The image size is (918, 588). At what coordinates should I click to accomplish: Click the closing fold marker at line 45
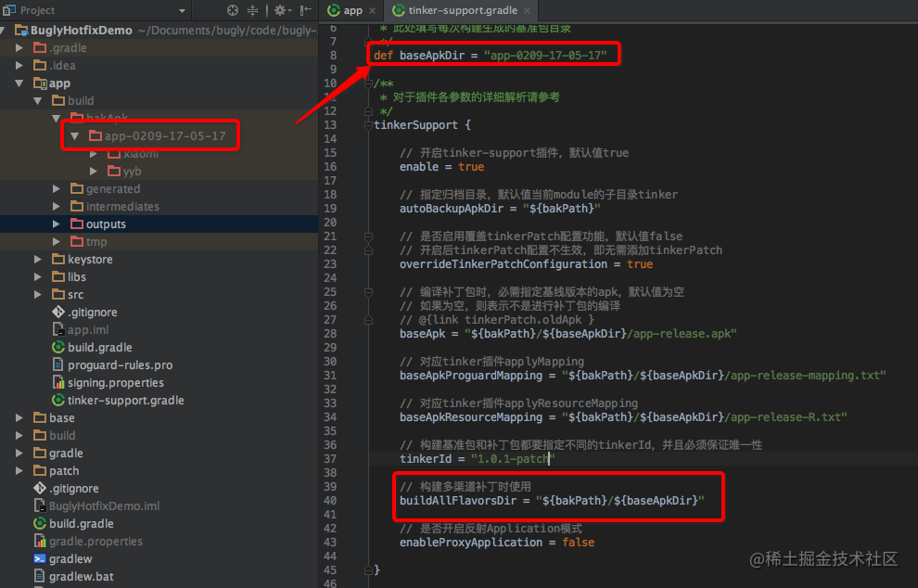(368, 569)
